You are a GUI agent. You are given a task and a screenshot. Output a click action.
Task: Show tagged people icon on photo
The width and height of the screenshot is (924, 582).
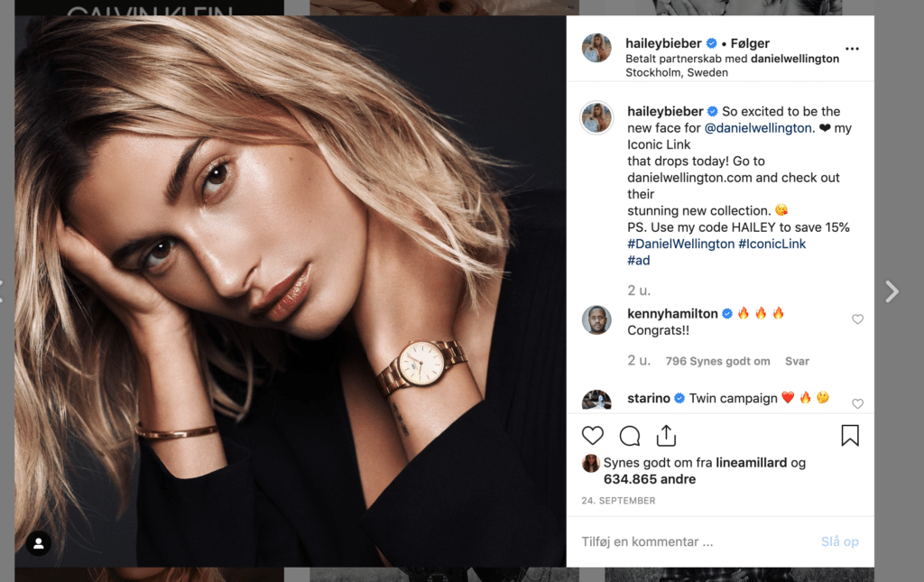tap(39, 544)
